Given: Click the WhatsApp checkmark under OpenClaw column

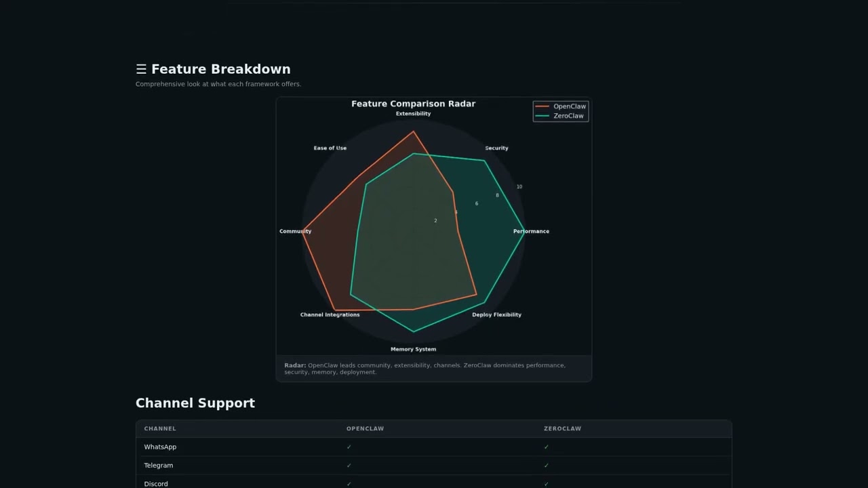Looking at the screenshot, I should [x=349, y=447].
